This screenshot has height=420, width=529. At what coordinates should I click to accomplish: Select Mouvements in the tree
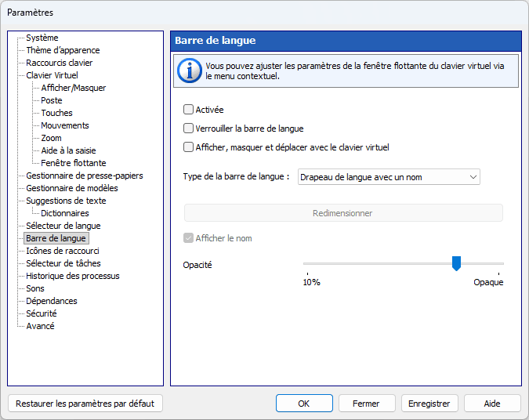click(65, 125)
